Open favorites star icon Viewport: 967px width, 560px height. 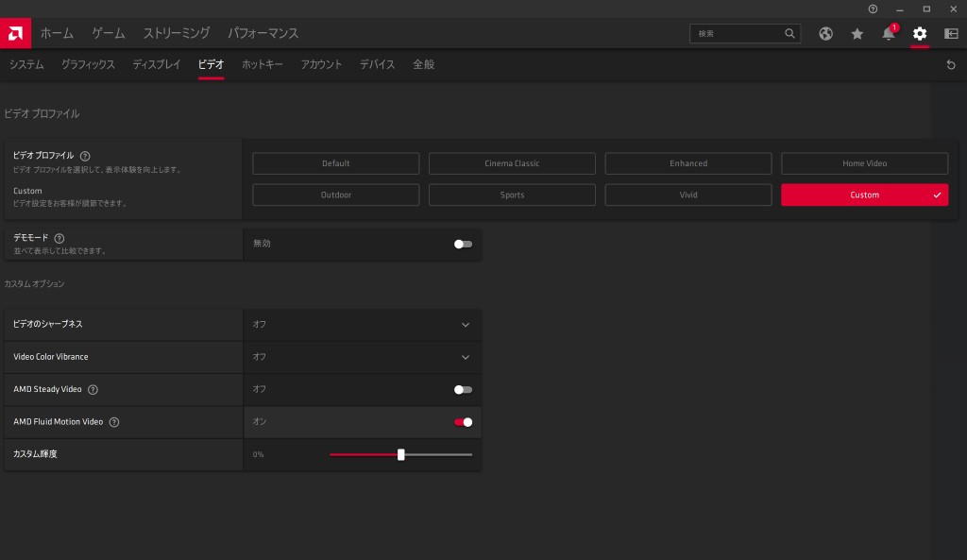857,34
